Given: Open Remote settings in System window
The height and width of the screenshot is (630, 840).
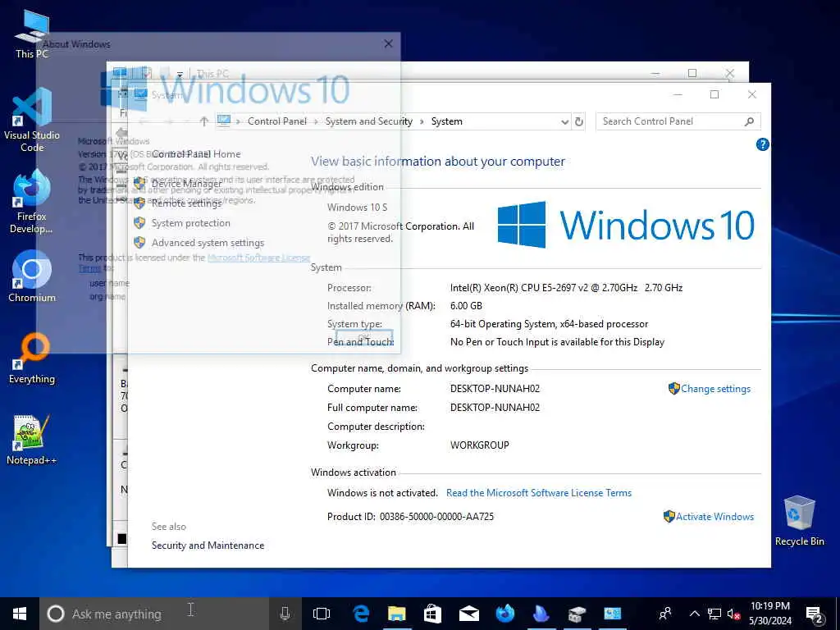Looking at the screenshot, I should 186,203.
